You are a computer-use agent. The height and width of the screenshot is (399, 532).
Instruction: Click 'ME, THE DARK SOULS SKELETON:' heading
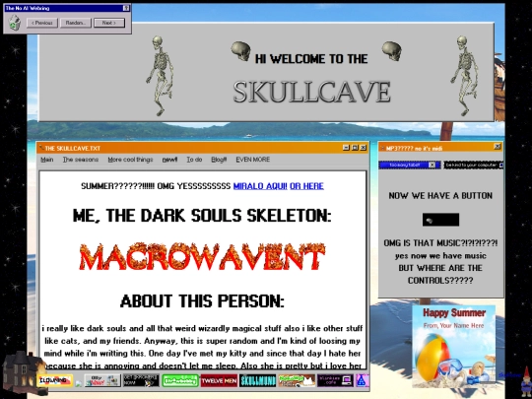[202, 216]
